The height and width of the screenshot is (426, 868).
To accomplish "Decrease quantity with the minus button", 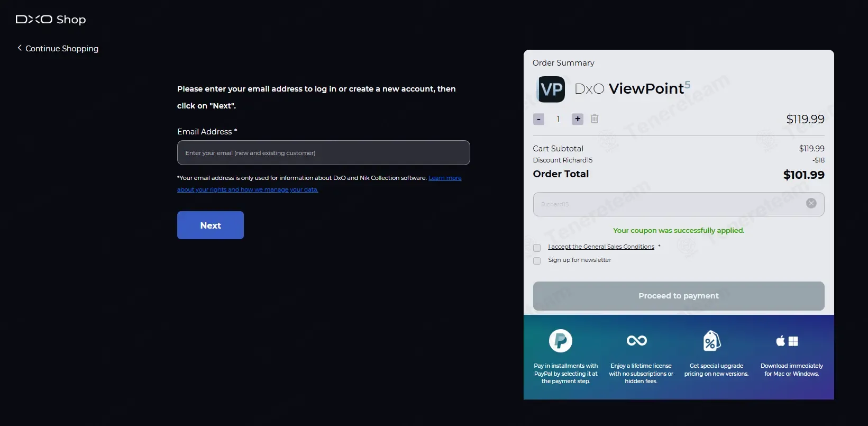I will (x=538, y=119).
